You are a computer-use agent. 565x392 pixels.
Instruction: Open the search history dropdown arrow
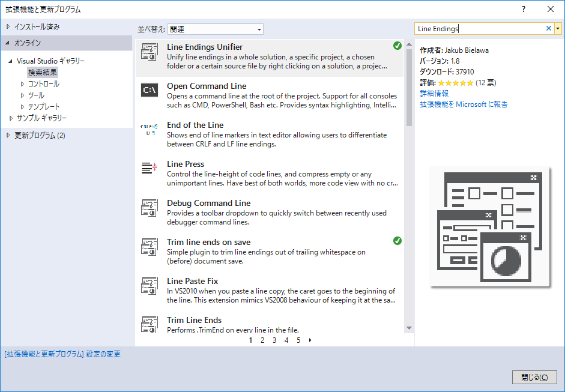[x=558, y=28]
